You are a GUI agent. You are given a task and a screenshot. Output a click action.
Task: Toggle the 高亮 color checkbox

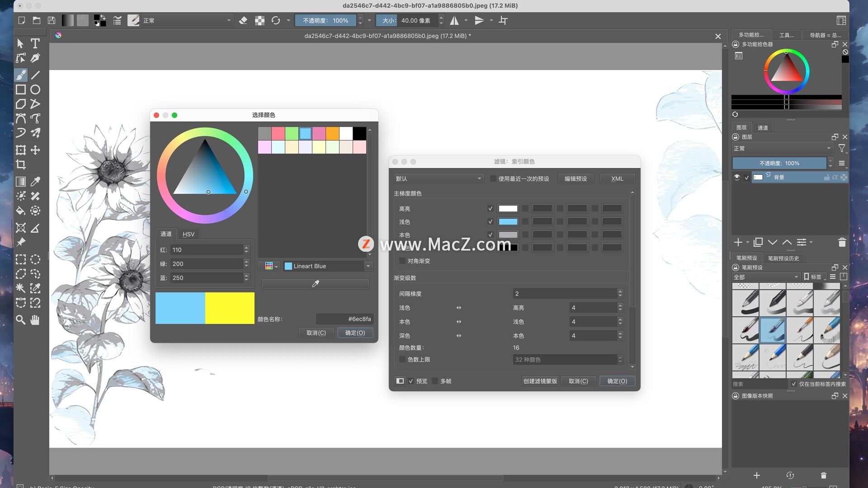coord(490,208)
